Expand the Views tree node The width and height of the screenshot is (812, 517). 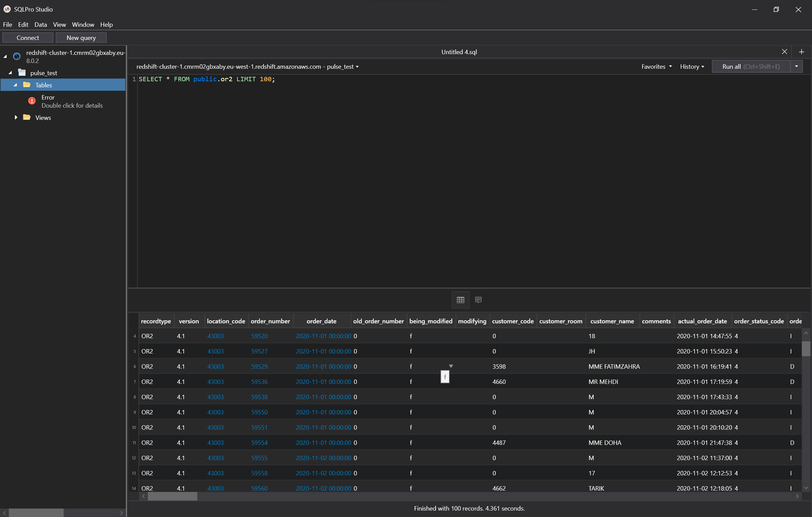coord(16,117)
